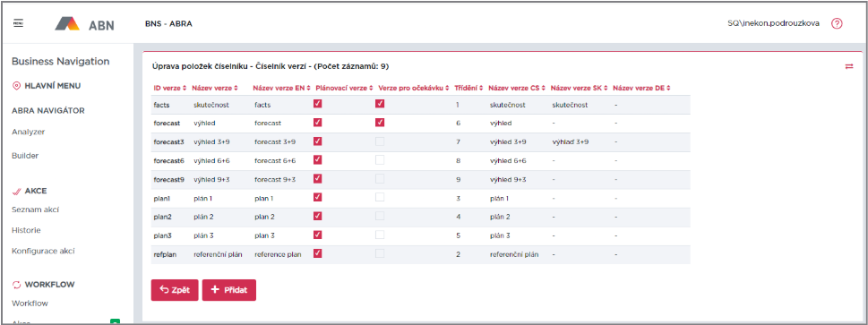Sort by Název verze SK column
This screenshot has width=868, height=325.
[580, 88]
